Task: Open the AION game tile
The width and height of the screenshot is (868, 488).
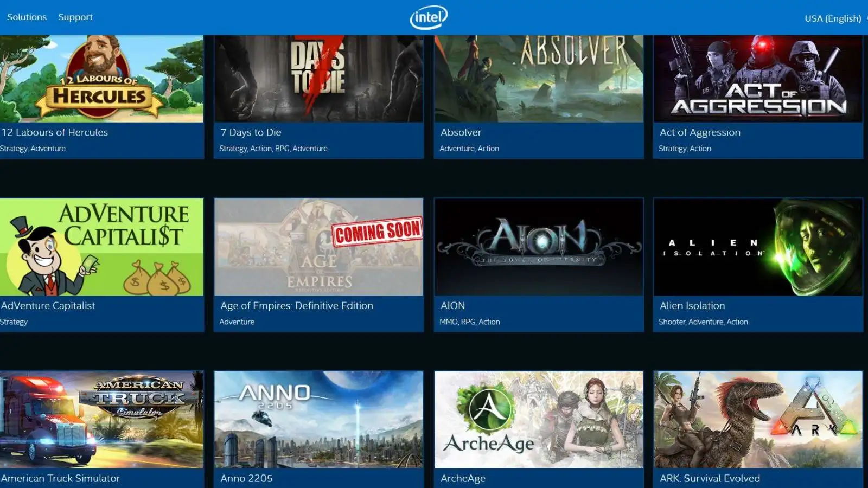Action: 538,247
